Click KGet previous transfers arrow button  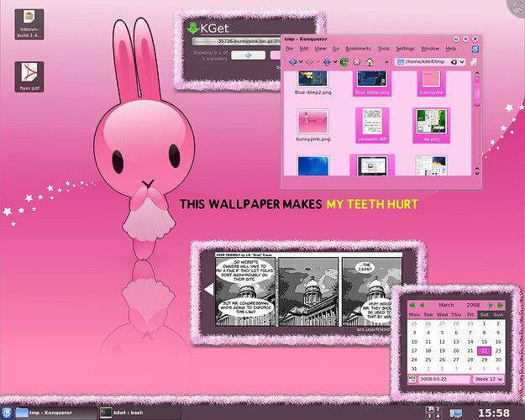coord(248,55)
